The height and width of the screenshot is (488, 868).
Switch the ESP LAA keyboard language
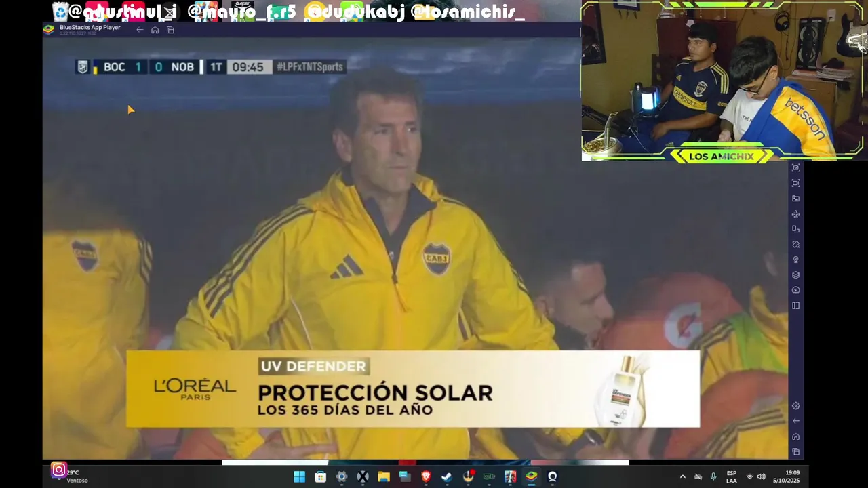[x=732, y=477]
